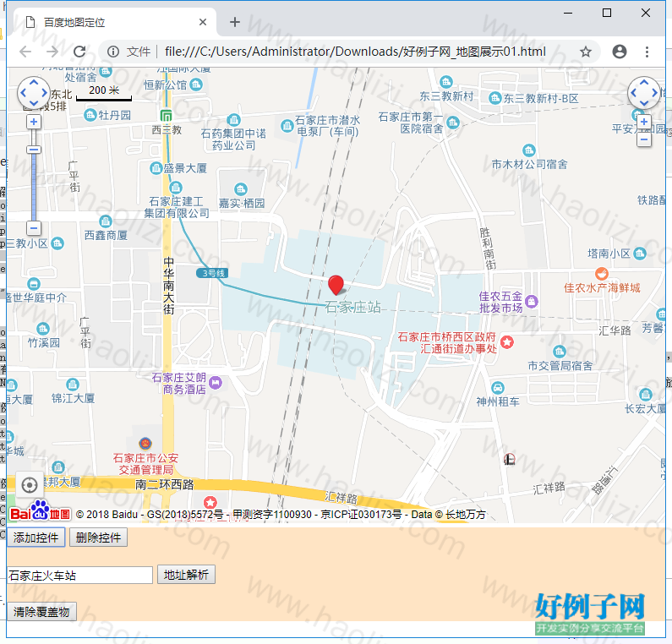
Task: Click the 佳农水产海鲜城 restaurant icon
Action: click(602, 273)
